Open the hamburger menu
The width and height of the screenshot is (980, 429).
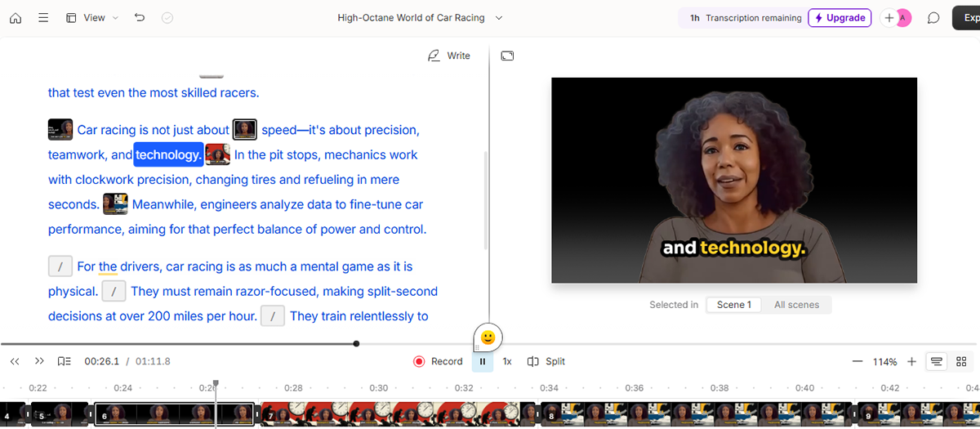click(43, 18)
